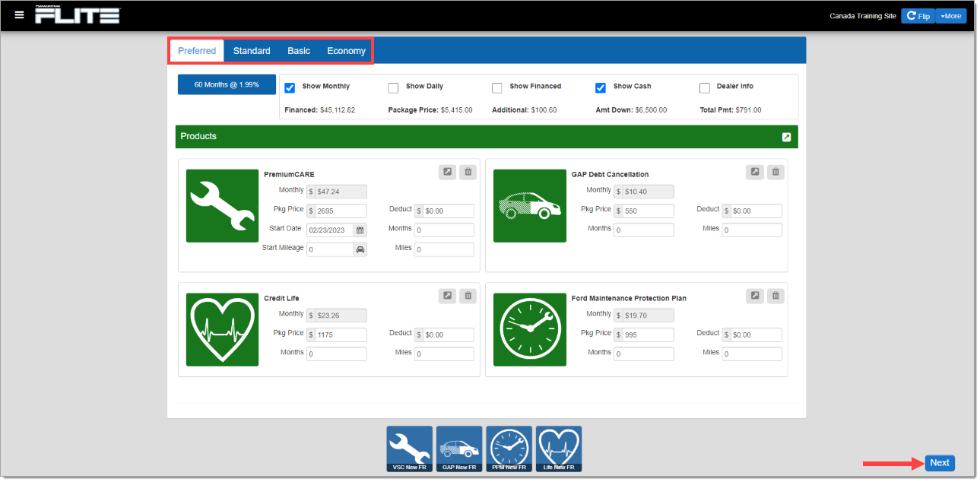Click the GAP Debt Cancellation Miles field
The image size is (980, 482).
(752, 230)
